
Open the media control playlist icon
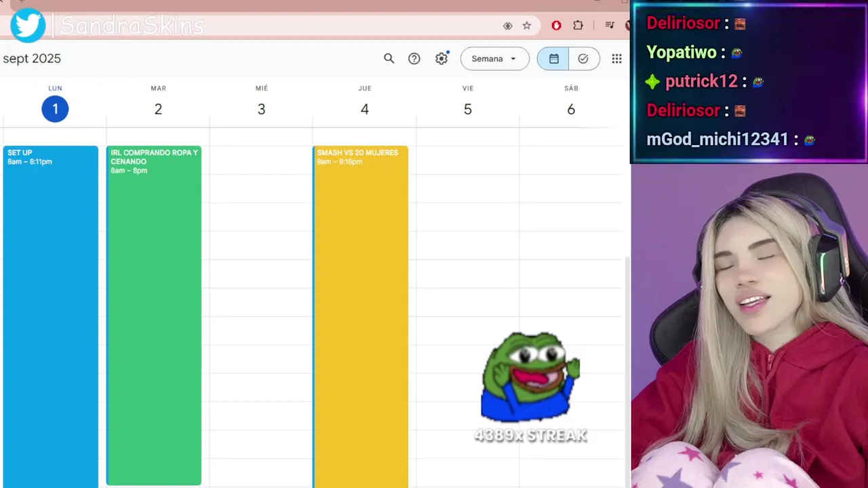point(610,26)
